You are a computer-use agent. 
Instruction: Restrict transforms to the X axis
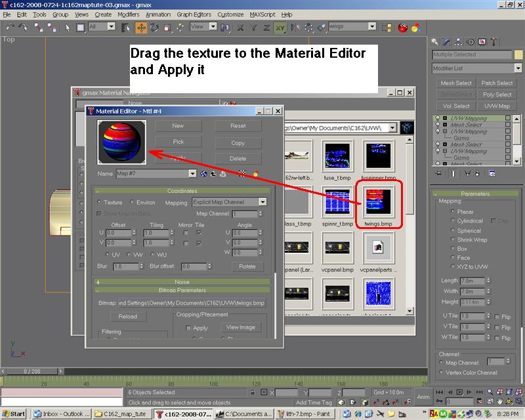point(240,28)
